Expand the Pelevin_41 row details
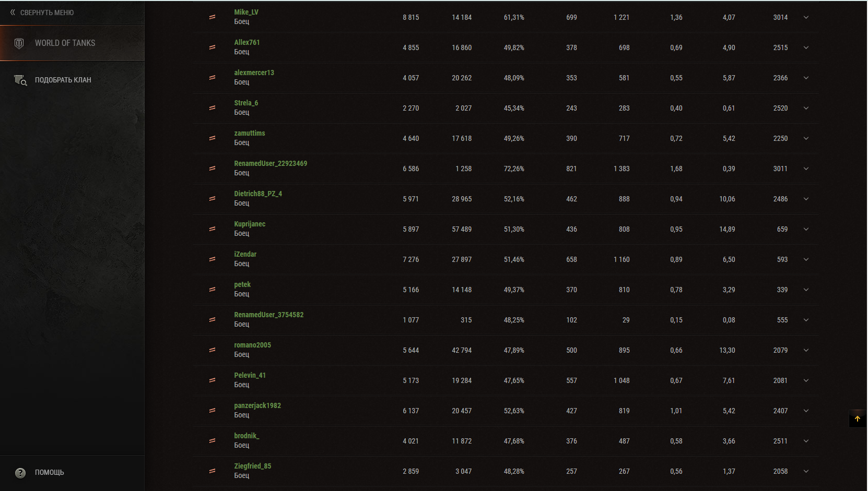 [806, 380]
